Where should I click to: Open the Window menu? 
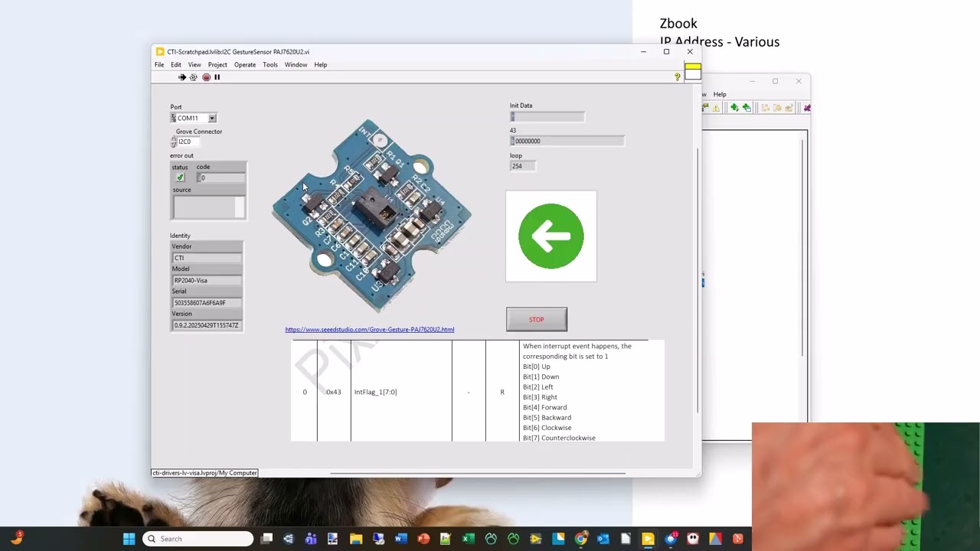point(296,65)
